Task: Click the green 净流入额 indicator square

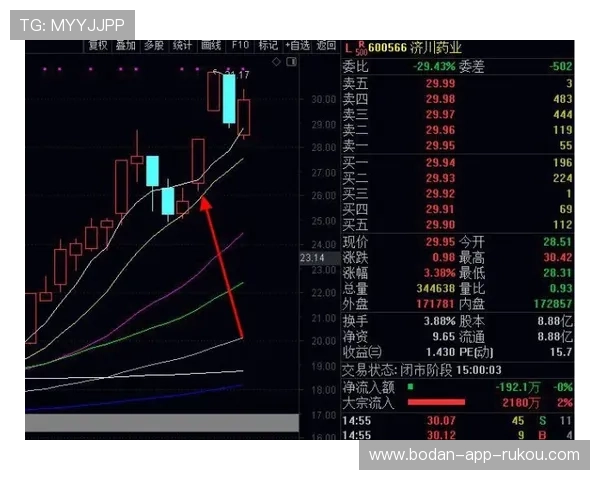Action: click(410, 387)
